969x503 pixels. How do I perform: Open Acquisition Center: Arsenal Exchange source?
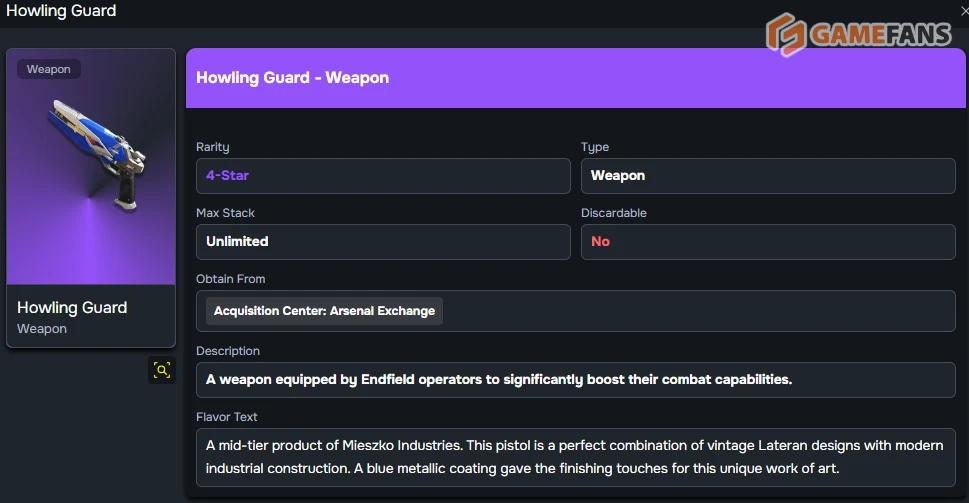coord(324,311)
